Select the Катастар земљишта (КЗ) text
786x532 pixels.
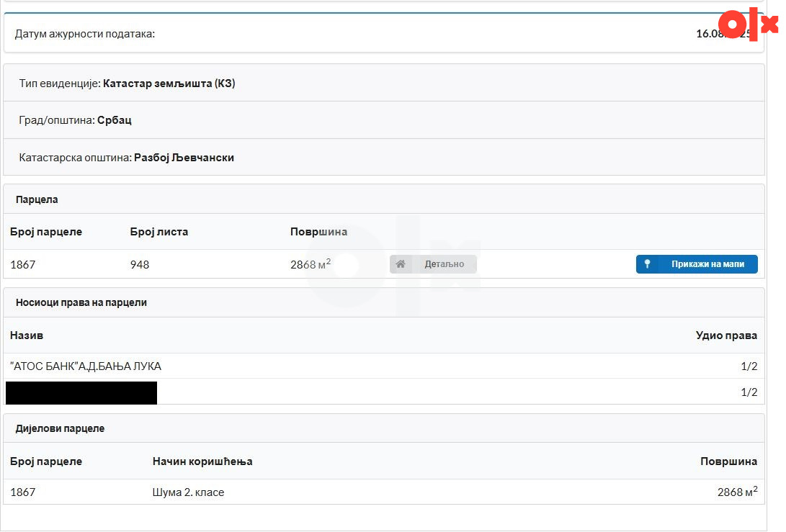(x=169, y=84)
